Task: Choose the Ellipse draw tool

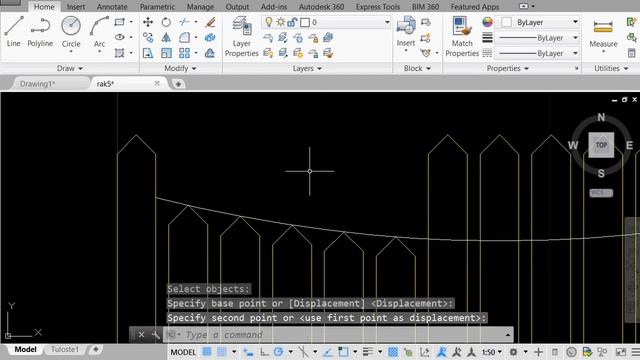Action: [x=119, y=37]
